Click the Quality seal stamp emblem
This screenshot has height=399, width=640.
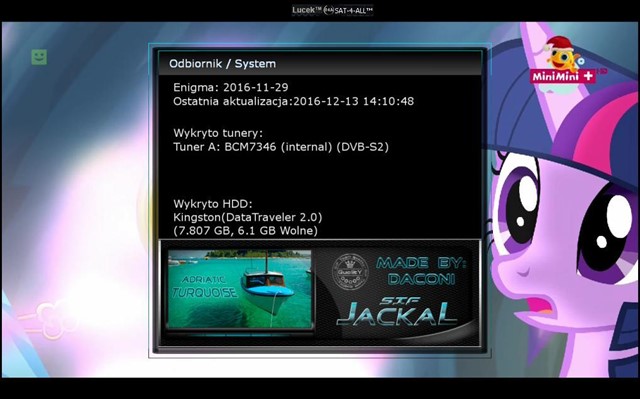click(x=349, y=272)
